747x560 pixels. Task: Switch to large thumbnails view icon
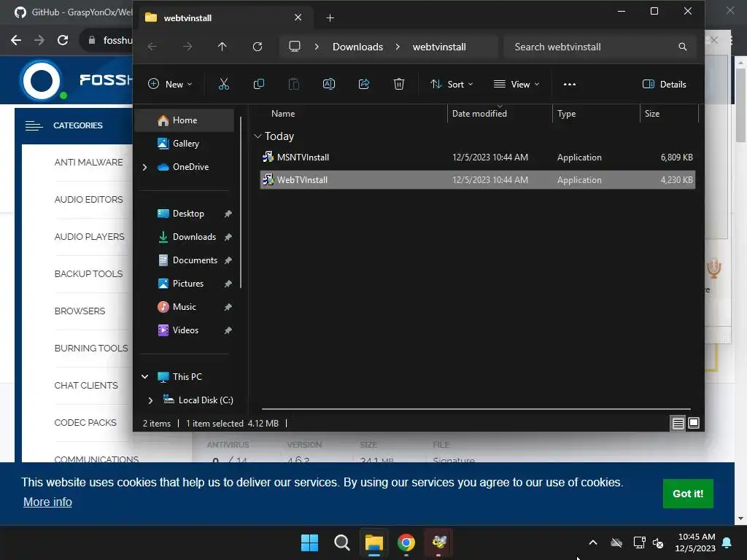tap(694, 423)
